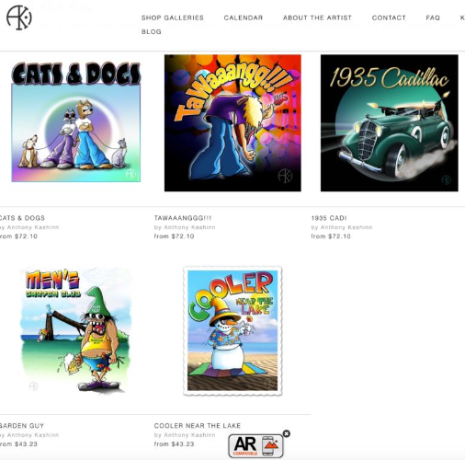Close the AR compatible badge
The width and height of the screenshot is (465, 460).
pos(286,434)
